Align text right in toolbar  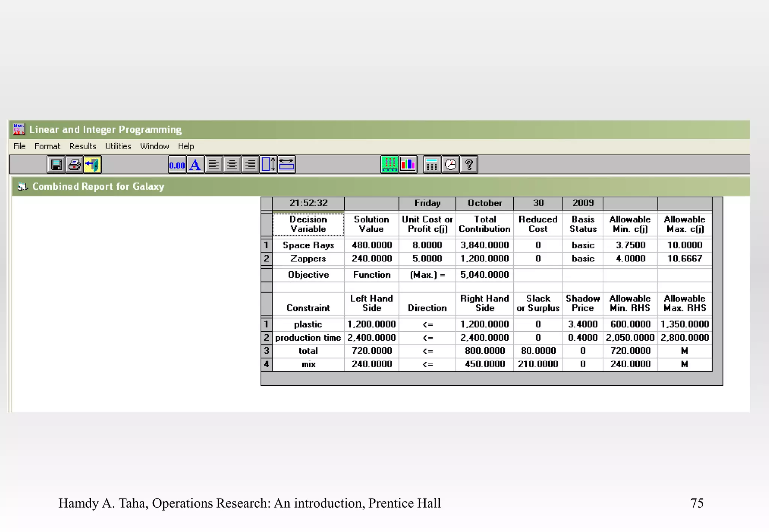(250, 165)
